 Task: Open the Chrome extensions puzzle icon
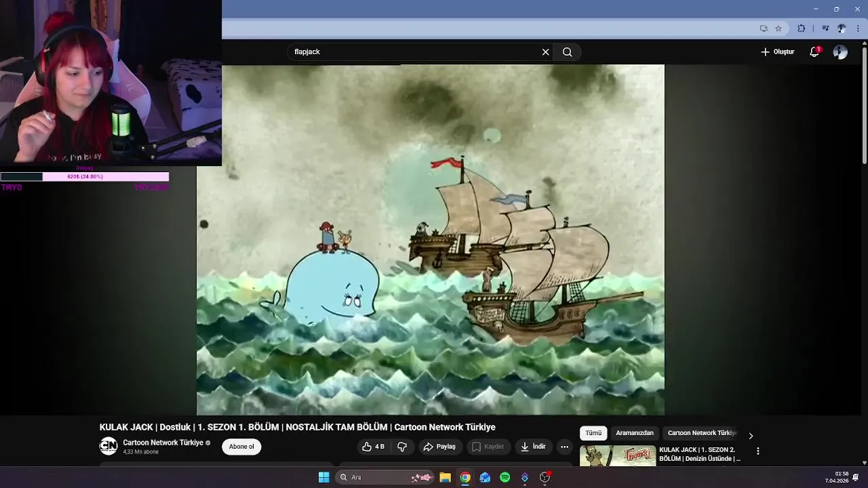(802, 28)
